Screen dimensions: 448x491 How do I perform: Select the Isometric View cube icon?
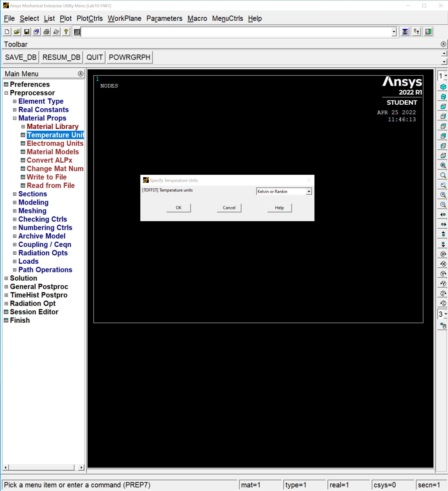click(443, 87)
